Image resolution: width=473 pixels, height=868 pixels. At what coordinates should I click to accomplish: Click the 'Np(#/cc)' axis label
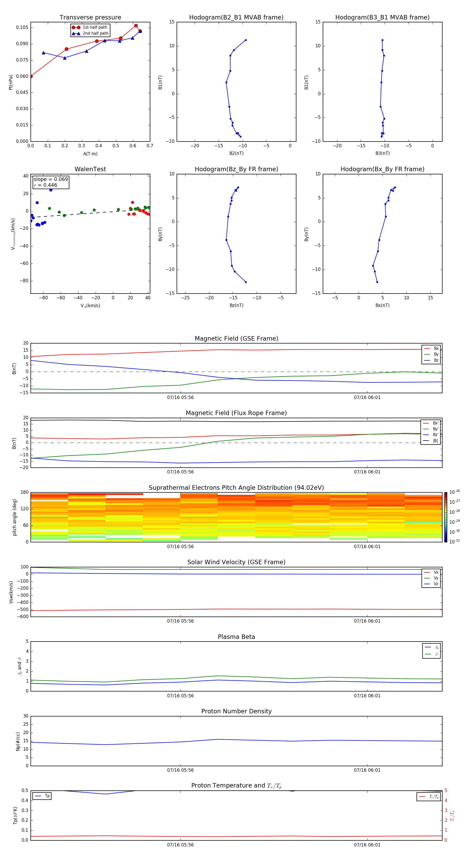[18, 741]
